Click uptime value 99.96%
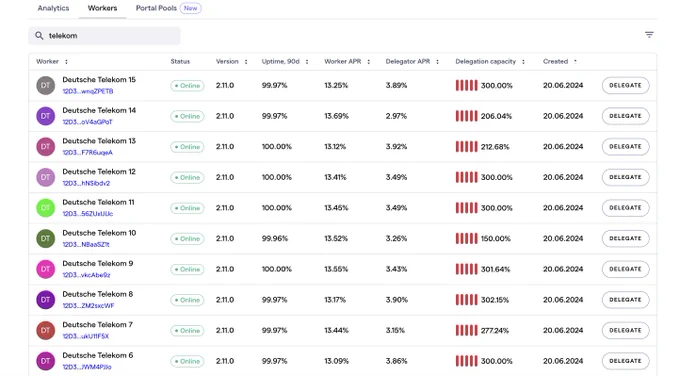Image resolution: width=680 pixels, height=376 pixels. point(275,239)
